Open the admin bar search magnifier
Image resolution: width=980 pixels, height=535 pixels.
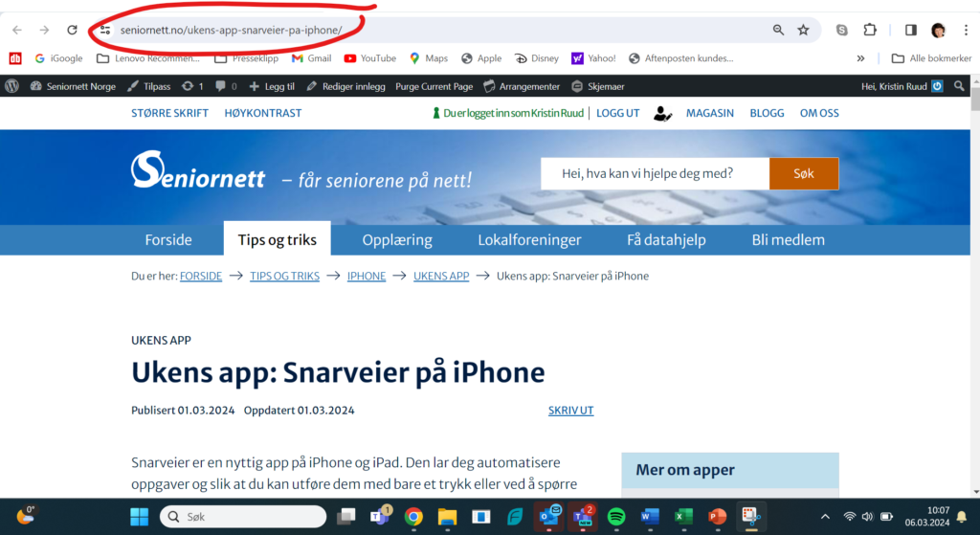tap(960, 86)
